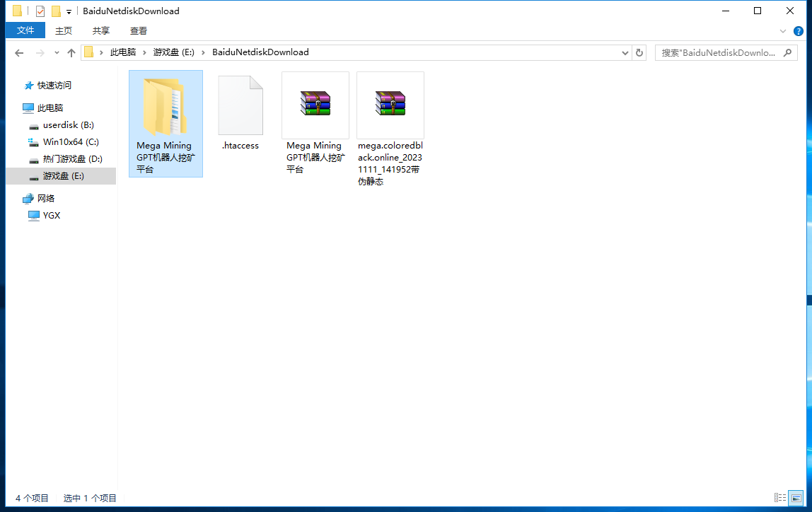Select 快速访问 in the navigation pane
The height and width of the screenshot is (512, 812).
[x=54, y=86]
